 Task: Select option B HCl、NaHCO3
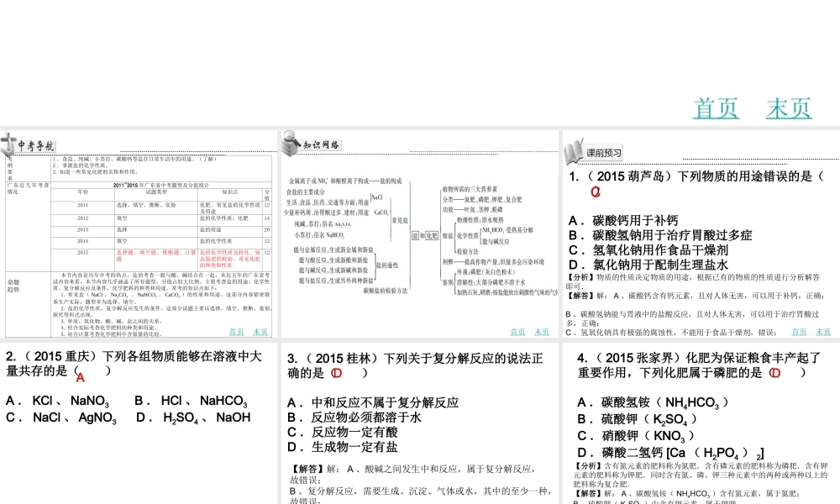[192, 402]
